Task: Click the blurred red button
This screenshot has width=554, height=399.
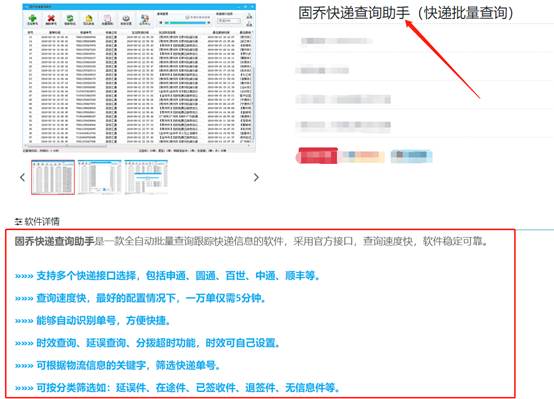Action: click(x=318, y=156)
